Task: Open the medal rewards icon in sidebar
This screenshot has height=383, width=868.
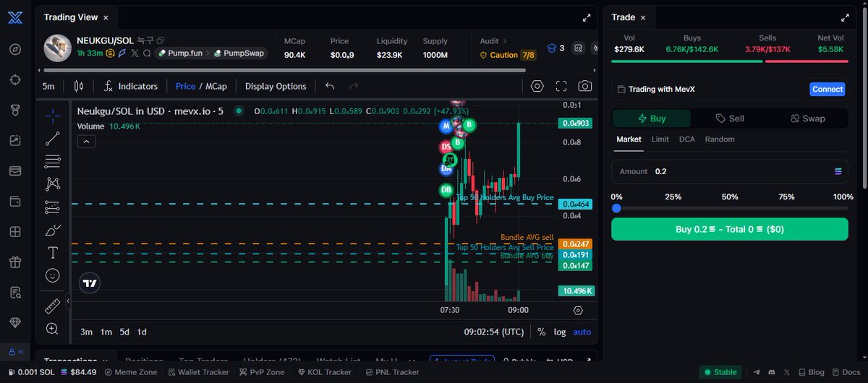Action: pyautogui.click(x=15, y=110)
